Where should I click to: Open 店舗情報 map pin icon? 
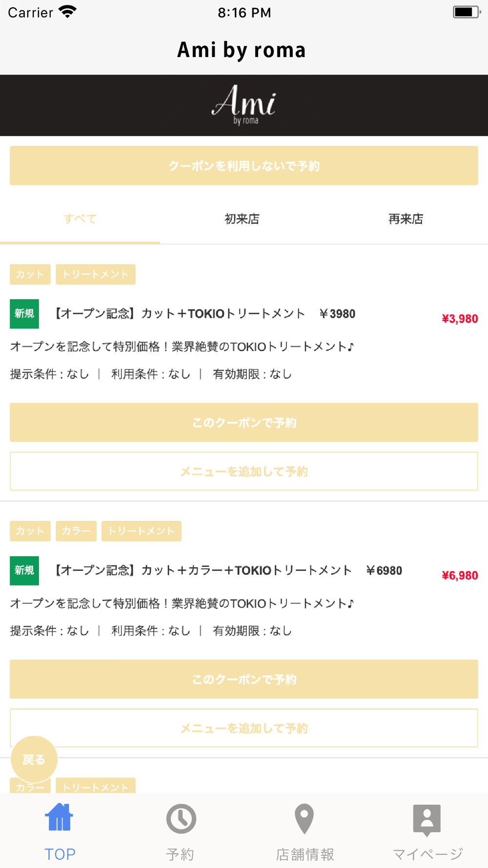click(x=304, y=819)
